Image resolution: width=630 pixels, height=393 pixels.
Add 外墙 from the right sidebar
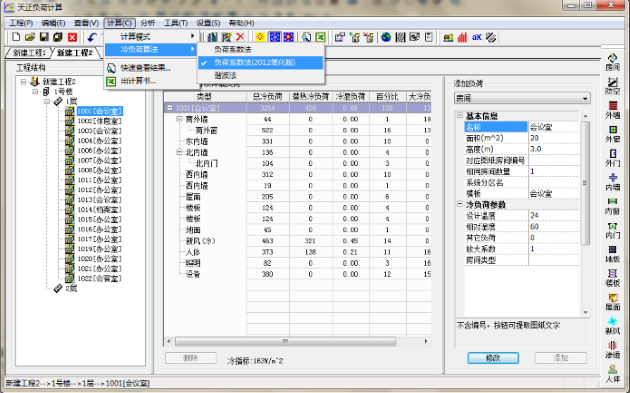click(612, 110)
